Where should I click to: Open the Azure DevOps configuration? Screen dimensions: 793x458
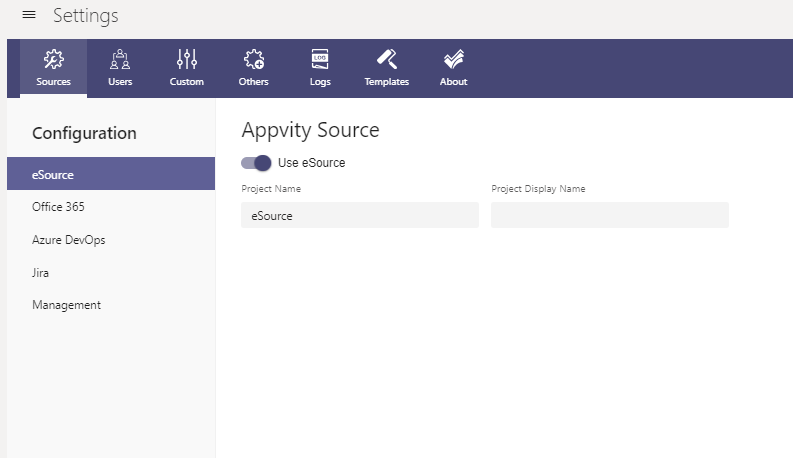tap(68, 240)
